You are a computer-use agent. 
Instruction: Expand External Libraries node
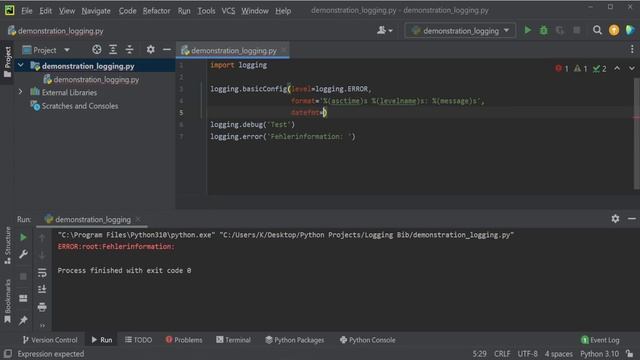click(20, 92)
